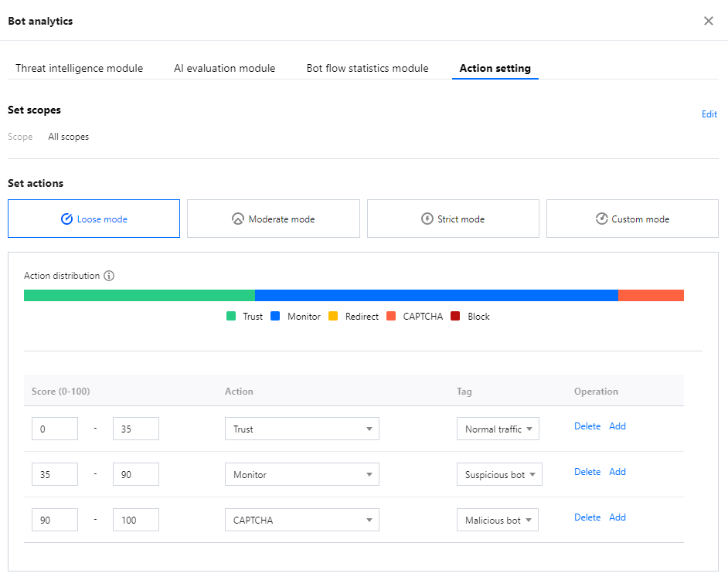
Task: Expand the Monitor action dropdown
Action: coord(301,474)
